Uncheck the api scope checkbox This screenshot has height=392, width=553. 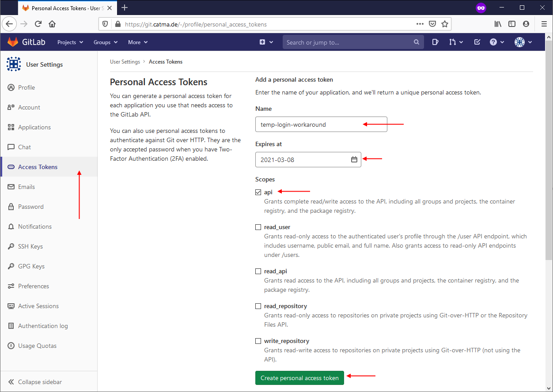[258, 192]
